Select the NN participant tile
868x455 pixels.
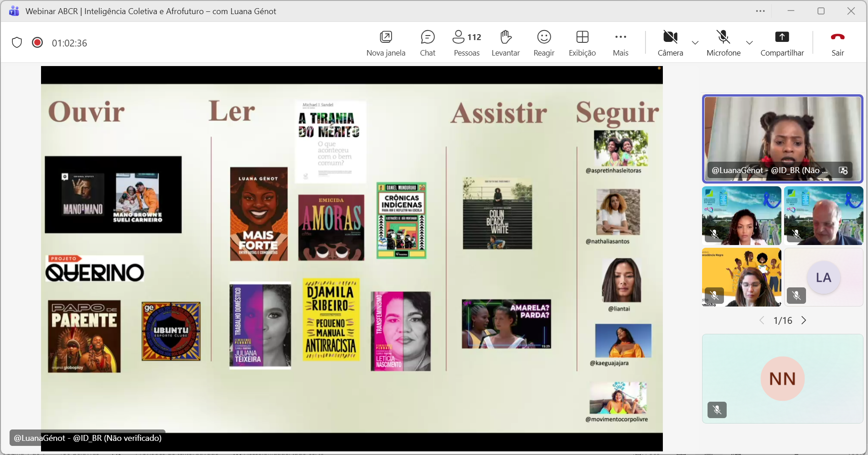pyautogui.click(x=782, y=378)
